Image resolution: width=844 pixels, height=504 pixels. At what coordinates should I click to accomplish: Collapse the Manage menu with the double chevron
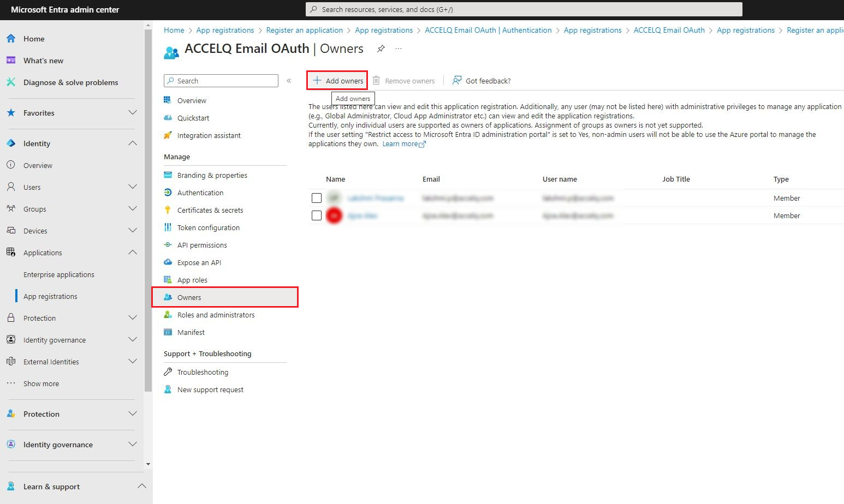tap(289, 80)
